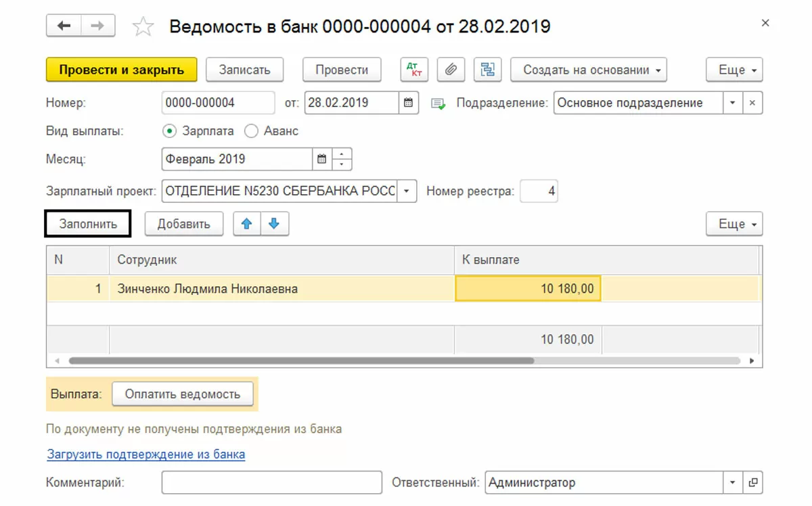Click the Провести и закрыть button
812x506 pixels.
click(x=121, y=70)
